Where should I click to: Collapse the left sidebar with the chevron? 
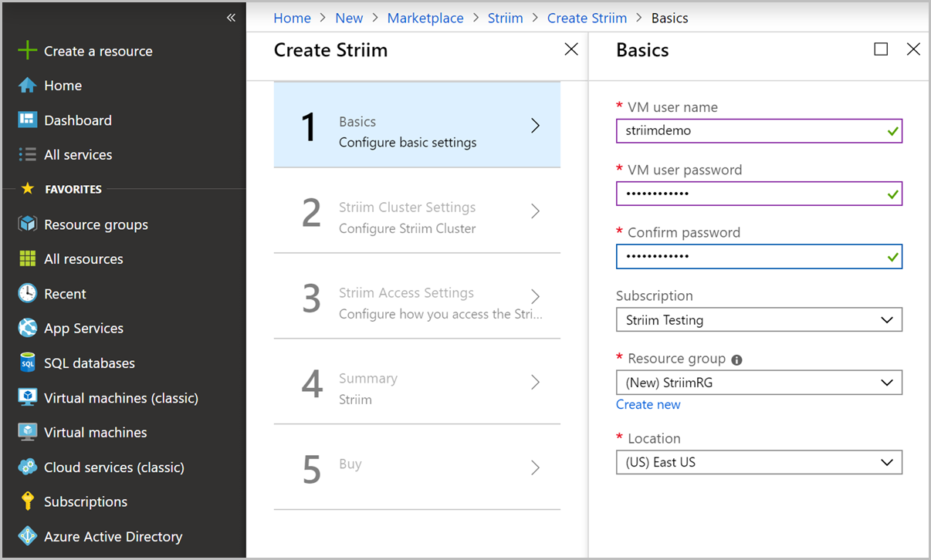tap(230, 17)
